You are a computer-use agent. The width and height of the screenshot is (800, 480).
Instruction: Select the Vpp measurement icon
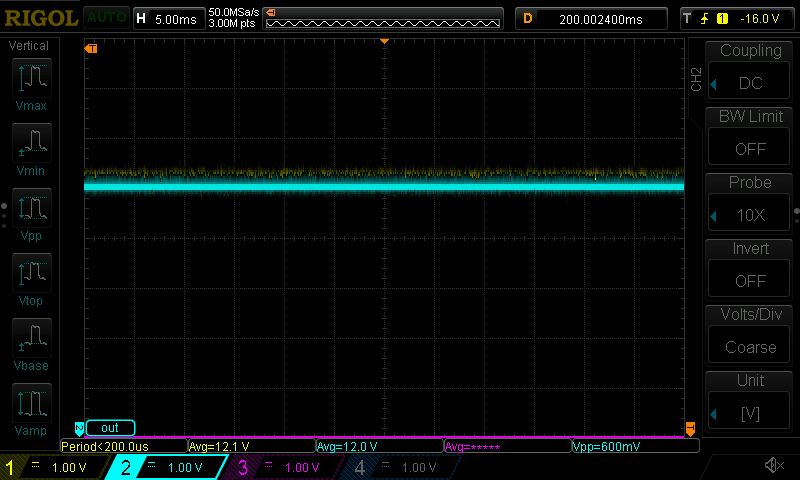(x=32, y=208)
